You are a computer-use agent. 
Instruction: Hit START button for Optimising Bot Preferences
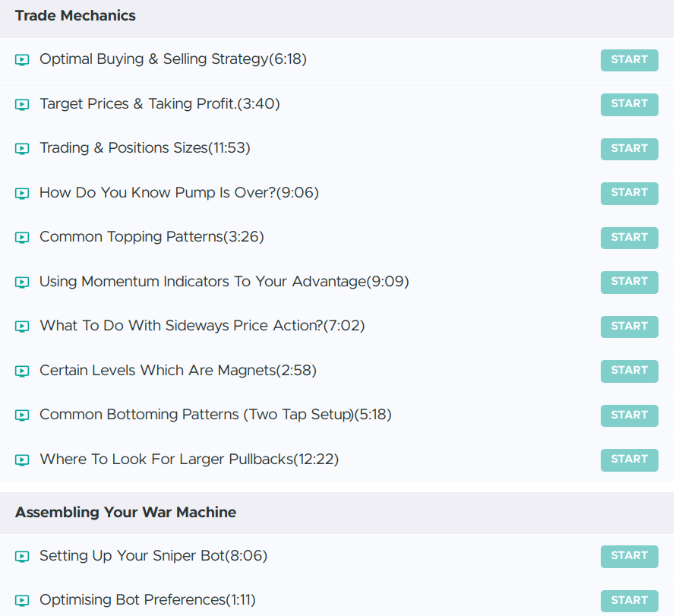[629, 600]
